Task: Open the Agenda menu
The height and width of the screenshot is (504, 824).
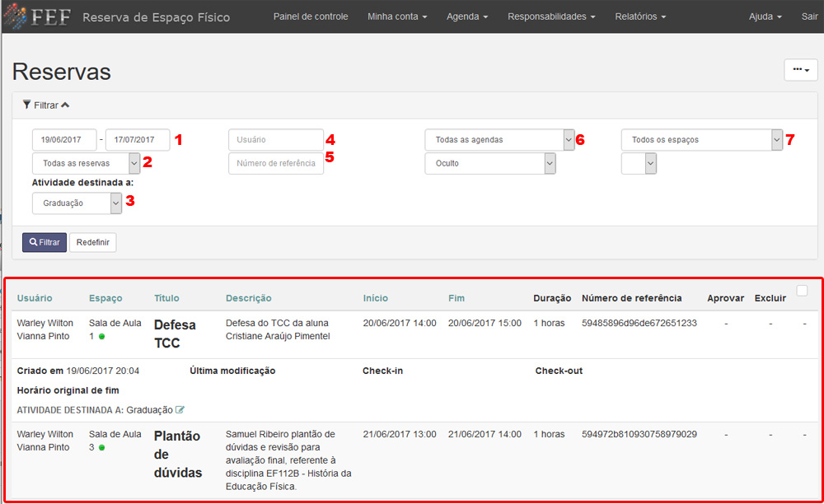Action: [467, 16]
